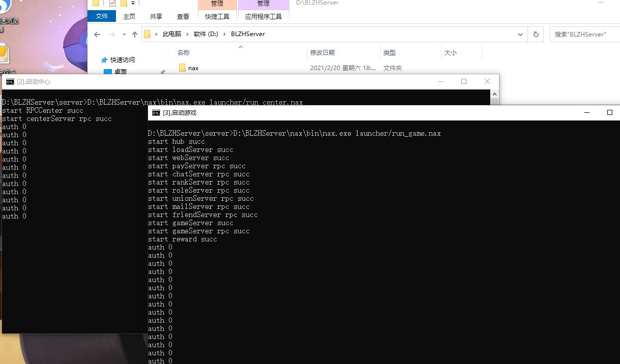The image size is (620, 364).
Task: Click the cmd icon of the 启动中心 window
Action: pos(10,82)
